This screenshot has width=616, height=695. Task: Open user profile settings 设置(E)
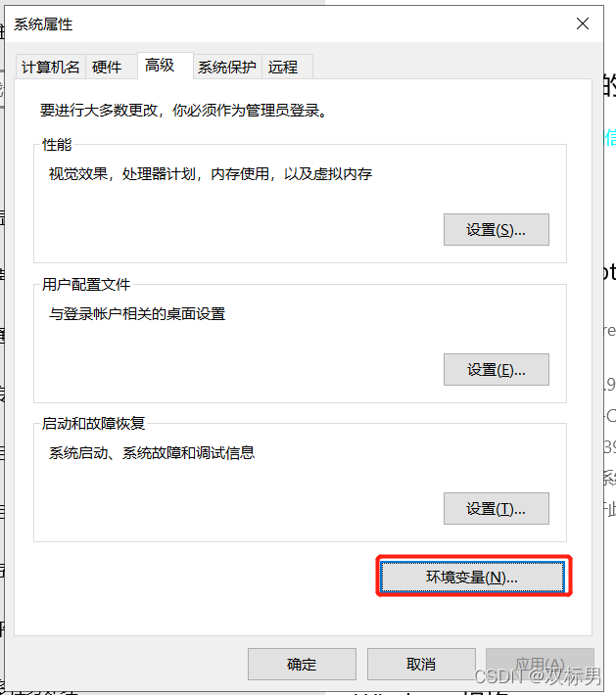point(497,369)
